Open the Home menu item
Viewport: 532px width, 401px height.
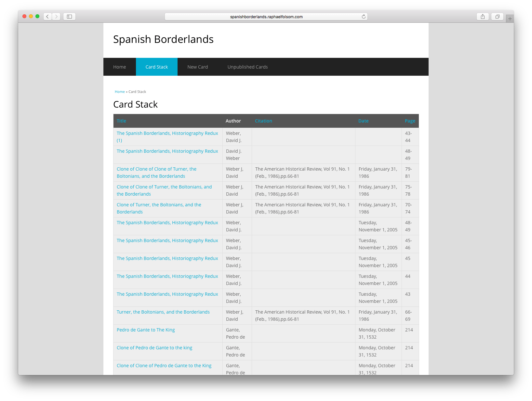pos(120,67)
